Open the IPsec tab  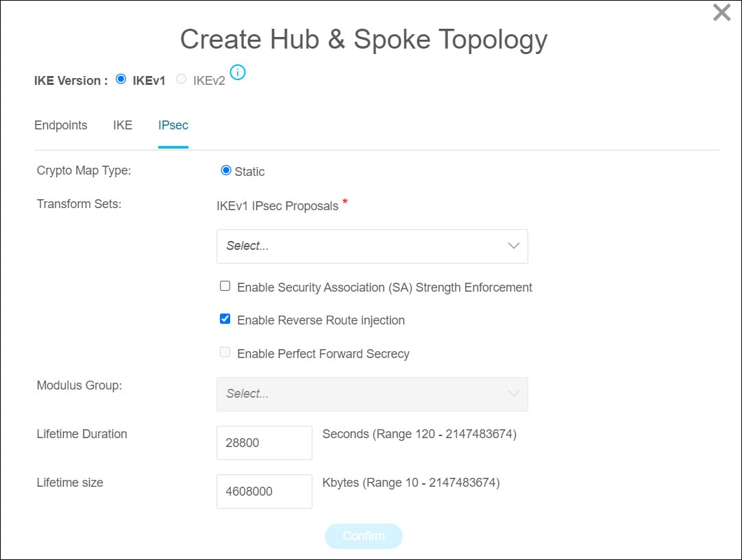pyautogui.click(x=173, y=125)
